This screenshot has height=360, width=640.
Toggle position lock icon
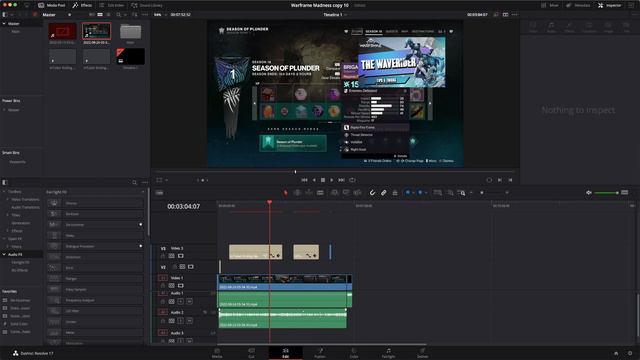tap(395, 193)
